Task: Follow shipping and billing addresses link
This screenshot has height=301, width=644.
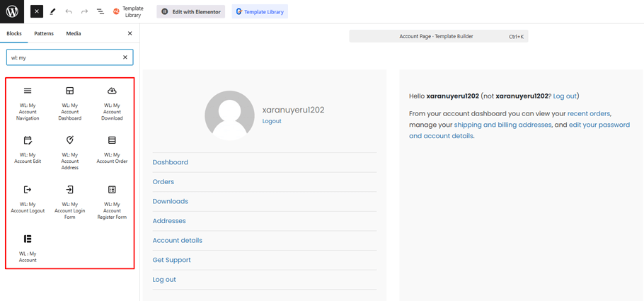Action: [502, 125]
